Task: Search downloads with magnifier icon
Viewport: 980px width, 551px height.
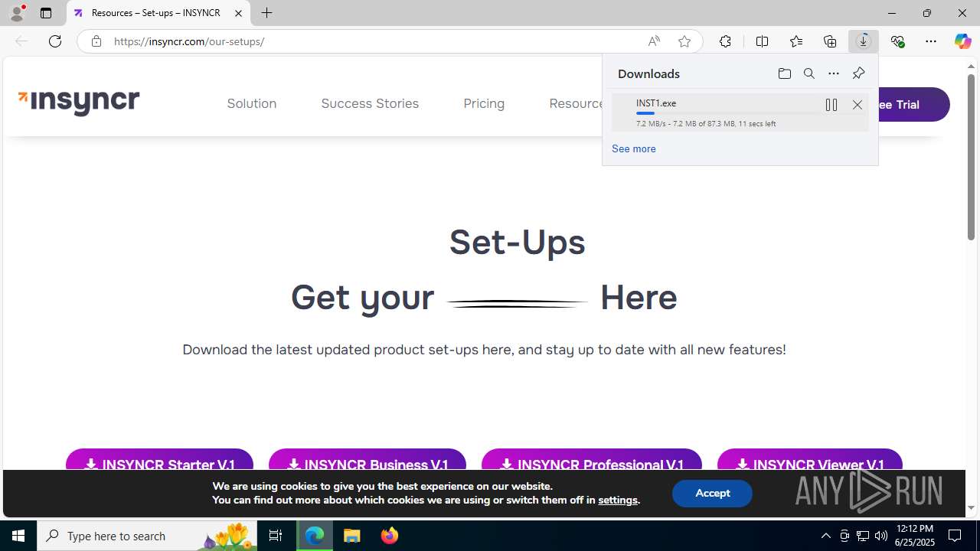Action: point(809,73)
